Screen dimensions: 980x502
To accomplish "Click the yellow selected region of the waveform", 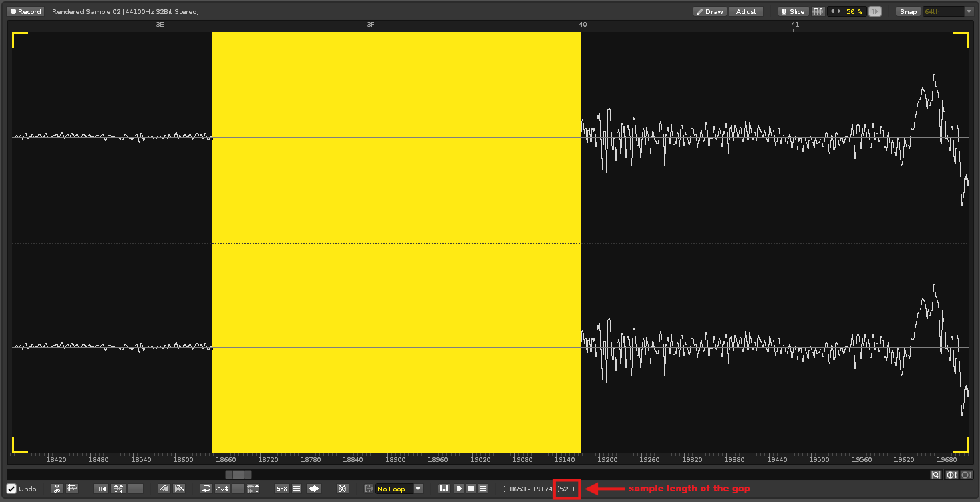I will pyautogui.click(x=396, y=242).
